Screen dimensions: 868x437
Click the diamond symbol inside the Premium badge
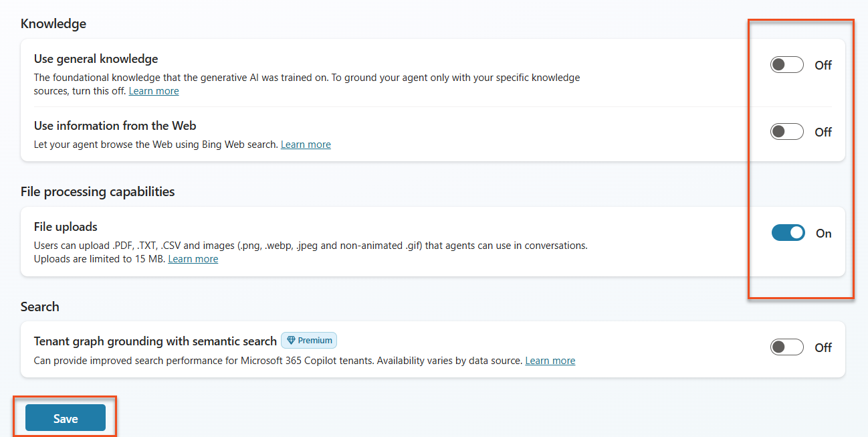click(290, 340)
